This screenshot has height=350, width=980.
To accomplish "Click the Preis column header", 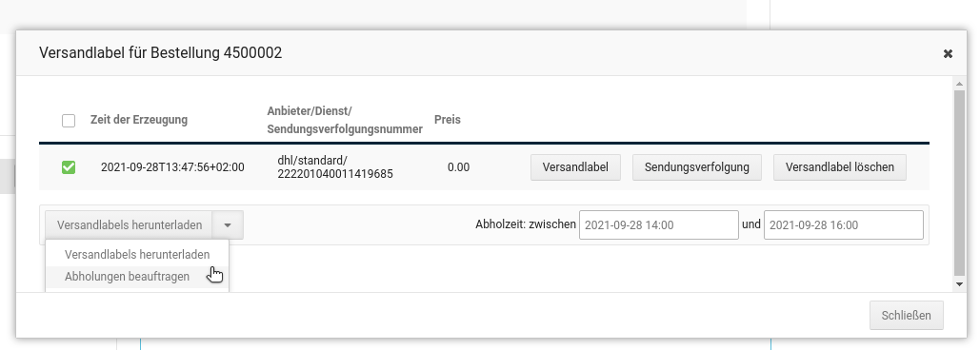I will pos(448,119).
